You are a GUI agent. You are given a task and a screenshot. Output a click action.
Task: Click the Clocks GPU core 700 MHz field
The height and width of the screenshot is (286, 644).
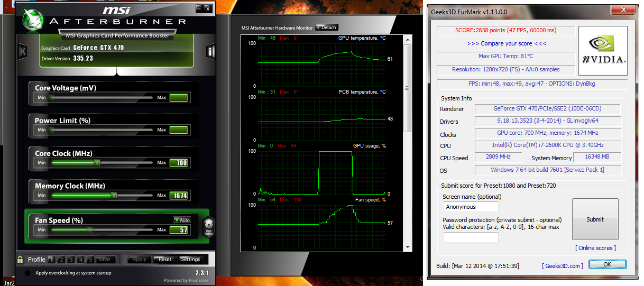point(548,133)
